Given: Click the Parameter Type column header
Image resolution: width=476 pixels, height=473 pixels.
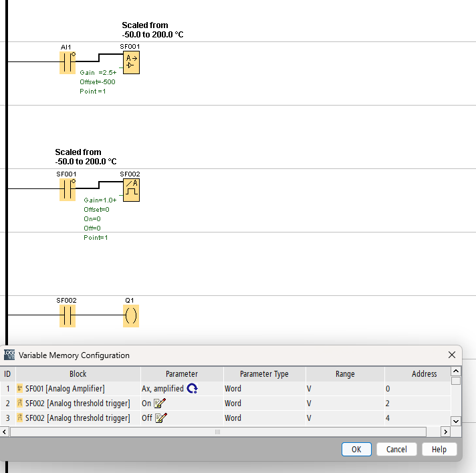Looking at the screenshot, I should [264, 374].
